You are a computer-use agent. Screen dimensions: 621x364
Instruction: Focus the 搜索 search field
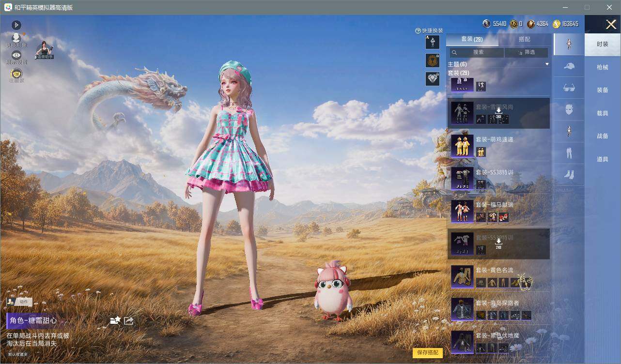click(x=477, y=52)
